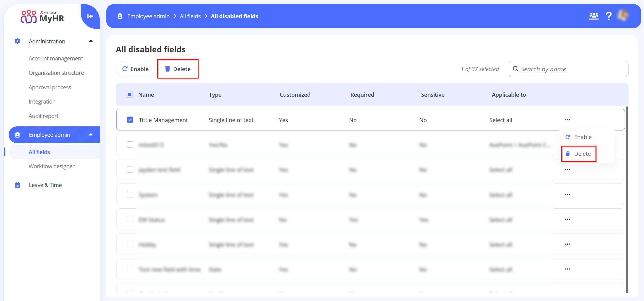Click All disabled fields breadcrumb

(234, 16)
